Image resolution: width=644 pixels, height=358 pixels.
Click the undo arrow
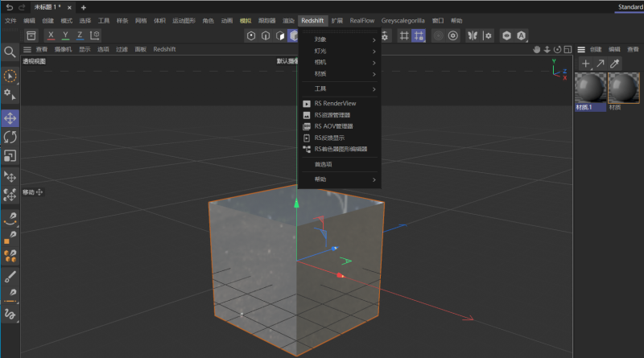click(10, 7)
